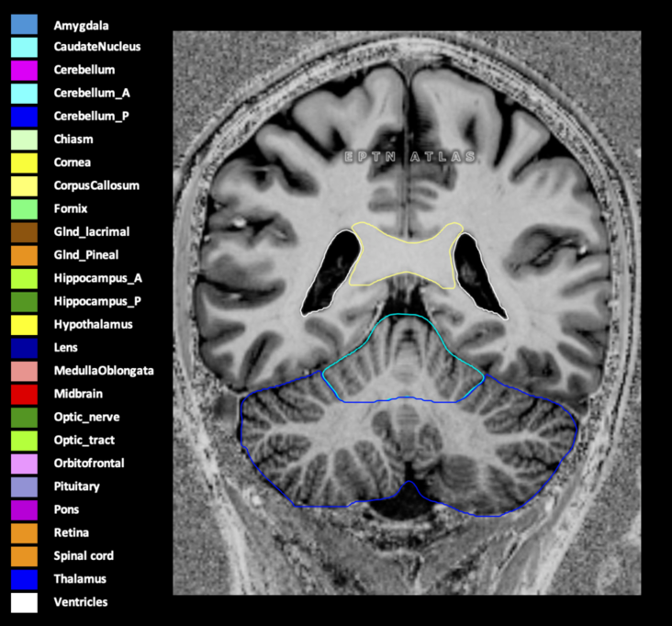This screenshot has width=672, height=626.
Task: Click the Ventricles white swatch
Action: [x=24, y=603]
